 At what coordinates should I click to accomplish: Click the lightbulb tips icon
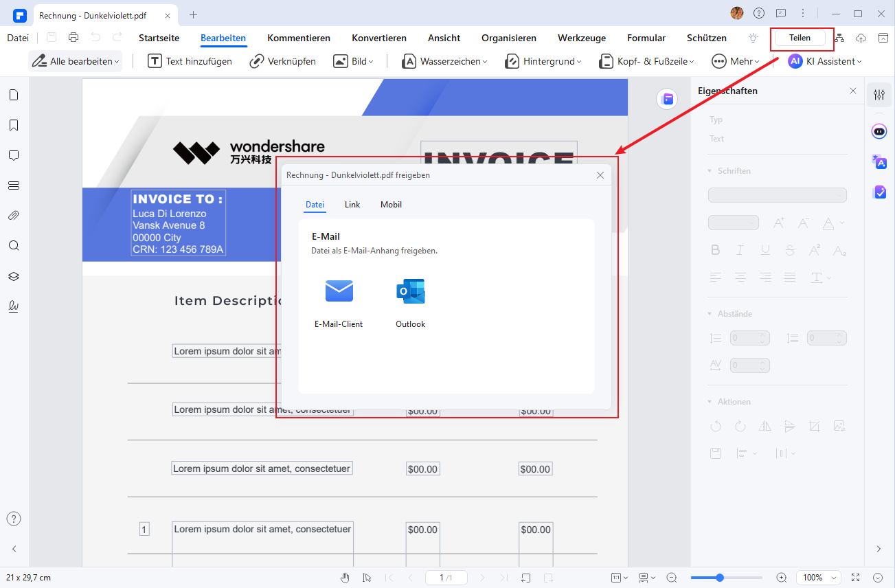(x=754, y=38)
